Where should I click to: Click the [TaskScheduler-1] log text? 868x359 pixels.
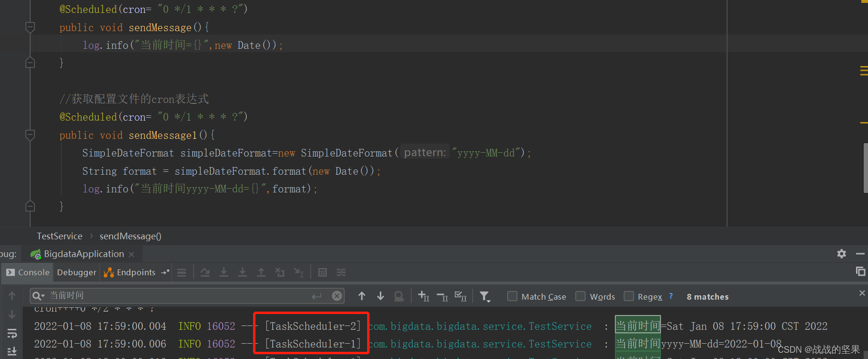(313, 344)
